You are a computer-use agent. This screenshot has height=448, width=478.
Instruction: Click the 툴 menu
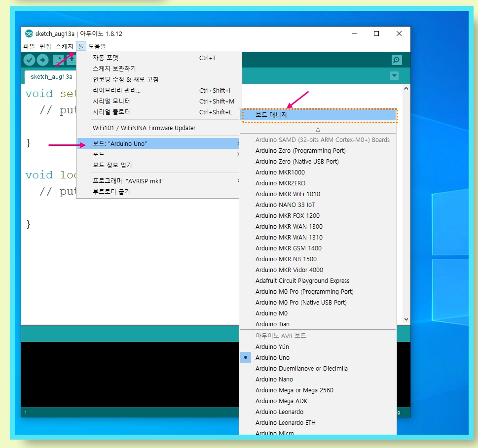81,46
